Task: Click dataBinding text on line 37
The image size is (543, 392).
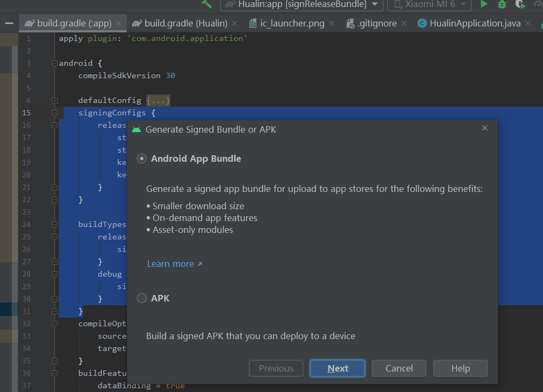Action: pos(124,386)
